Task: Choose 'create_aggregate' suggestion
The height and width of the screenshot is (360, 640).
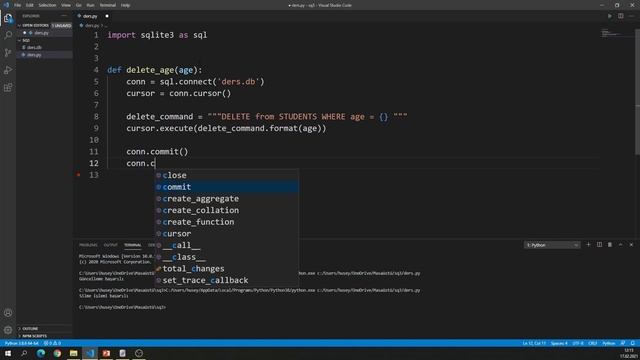Action: tap(227, 199)
